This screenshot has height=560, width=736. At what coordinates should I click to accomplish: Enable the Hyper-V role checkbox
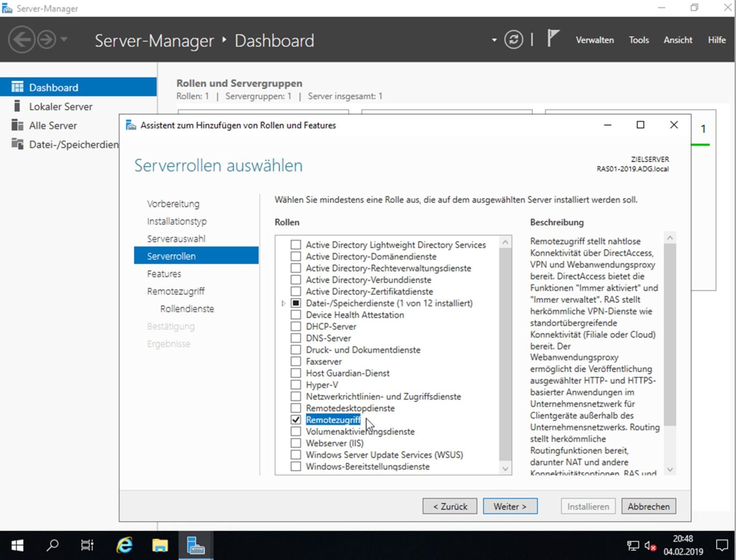(x=295, y=385)
